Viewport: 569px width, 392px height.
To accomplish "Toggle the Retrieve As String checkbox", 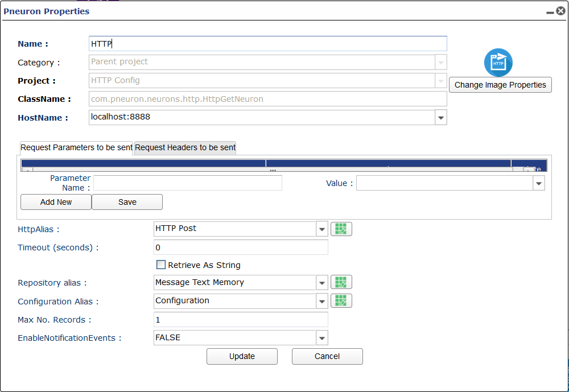I will coord(161,265).
